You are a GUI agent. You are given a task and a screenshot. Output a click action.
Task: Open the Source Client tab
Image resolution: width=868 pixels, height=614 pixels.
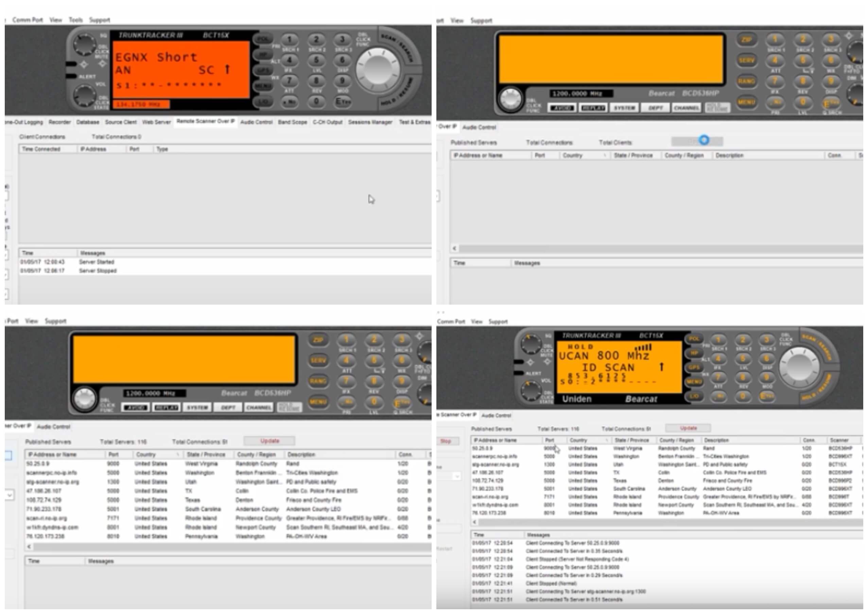click(121, 122)
